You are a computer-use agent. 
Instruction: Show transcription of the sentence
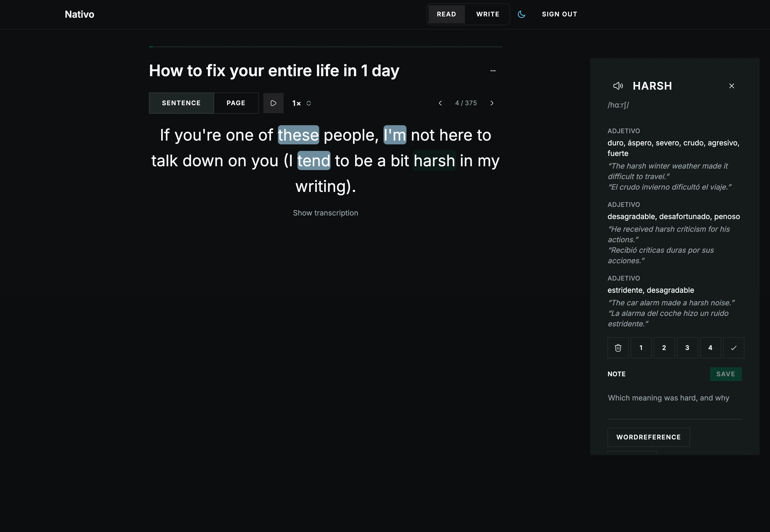[x=325, y=213]
